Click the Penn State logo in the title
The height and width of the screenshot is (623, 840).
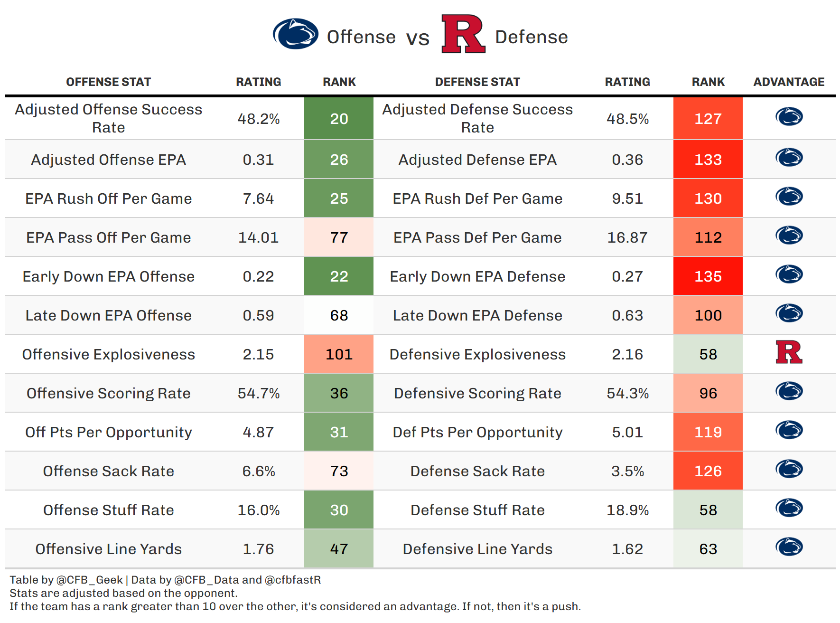tap(296, 34)
